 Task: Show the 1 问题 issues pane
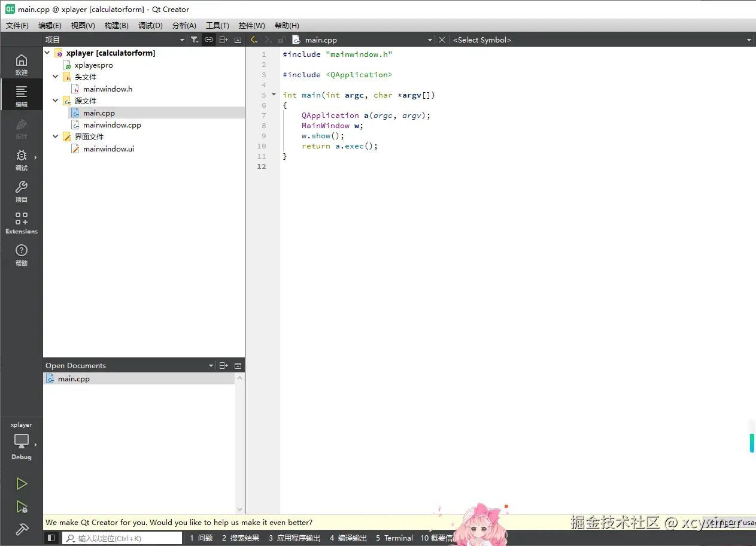point(201,538)
